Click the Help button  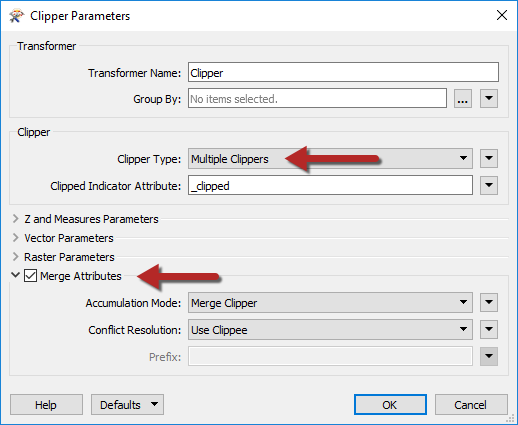tap(46, 405)
